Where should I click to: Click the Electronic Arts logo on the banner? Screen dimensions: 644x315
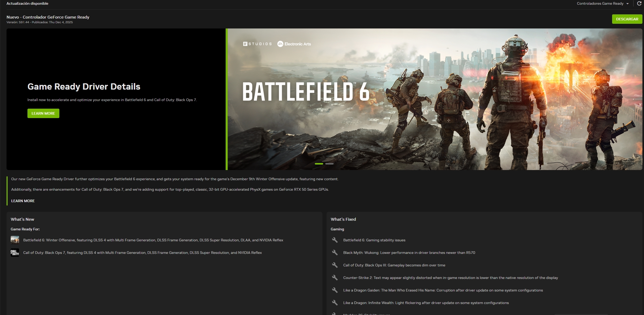click(294, 44)
